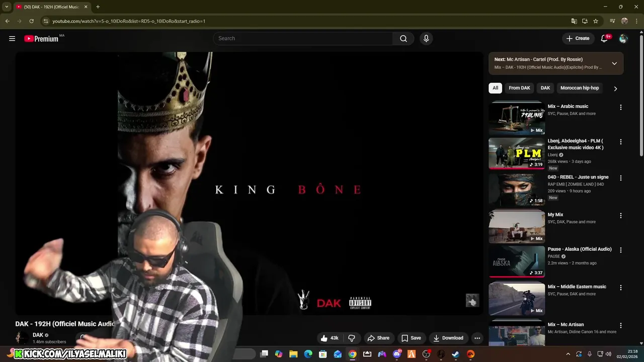Open Microsoft Edge from taskbar

(308, 354)
